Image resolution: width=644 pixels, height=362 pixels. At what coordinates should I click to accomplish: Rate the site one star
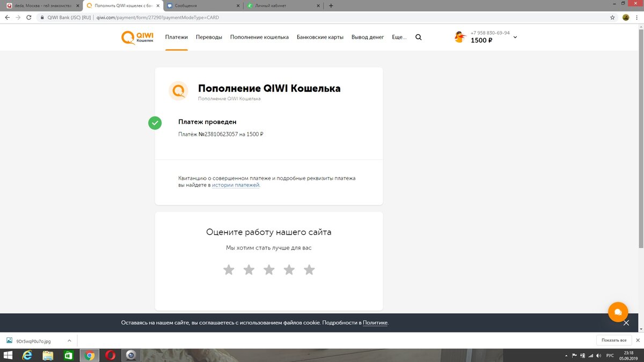pyautogui.click(x=229, y=270)
